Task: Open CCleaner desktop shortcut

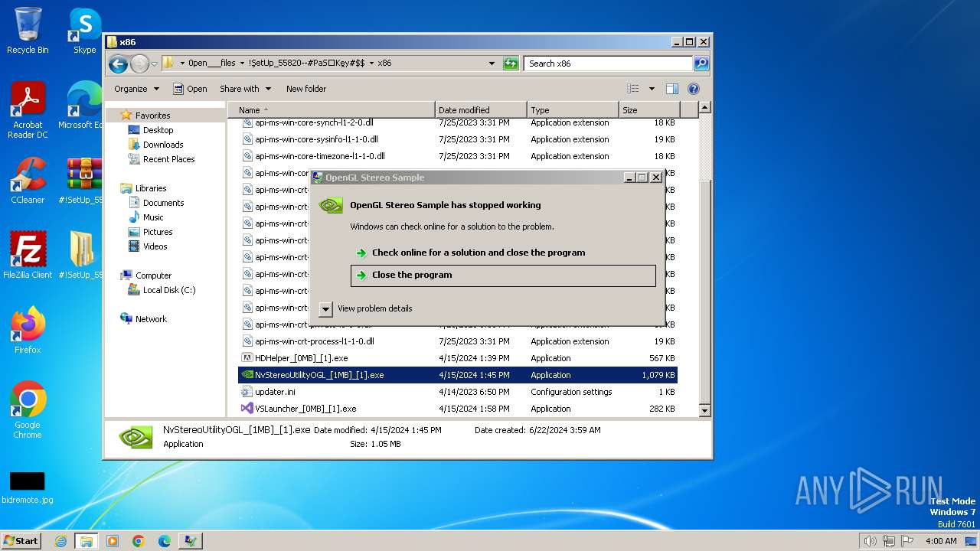Action: [x=28, y=181]
